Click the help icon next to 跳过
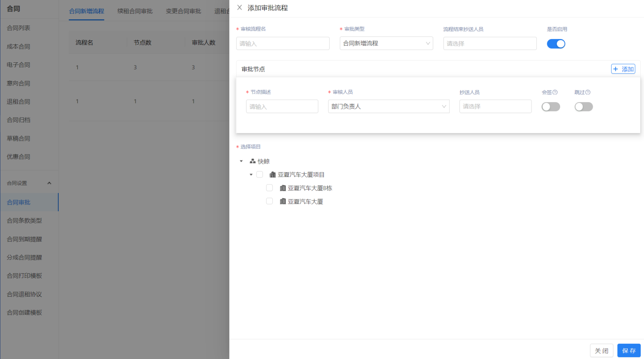This screenshot has height=359, width=644. (x=588, y=92)
